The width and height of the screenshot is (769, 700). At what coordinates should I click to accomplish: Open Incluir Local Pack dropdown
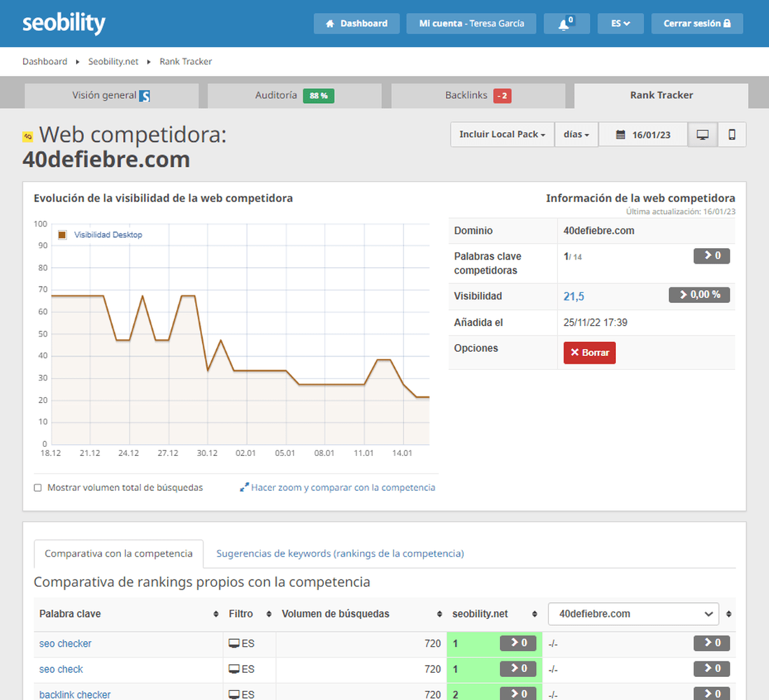pyautogui.click(x=502, y=134)
